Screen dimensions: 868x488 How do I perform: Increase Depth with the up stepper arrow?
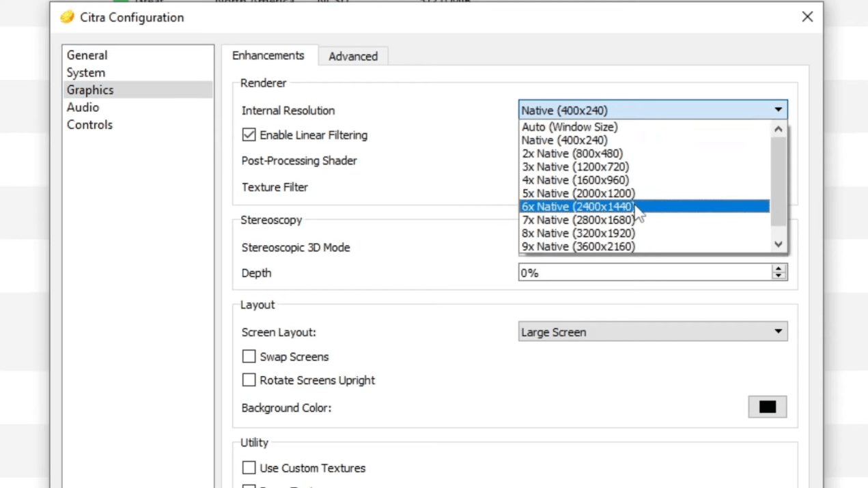[x=779, y=268]
